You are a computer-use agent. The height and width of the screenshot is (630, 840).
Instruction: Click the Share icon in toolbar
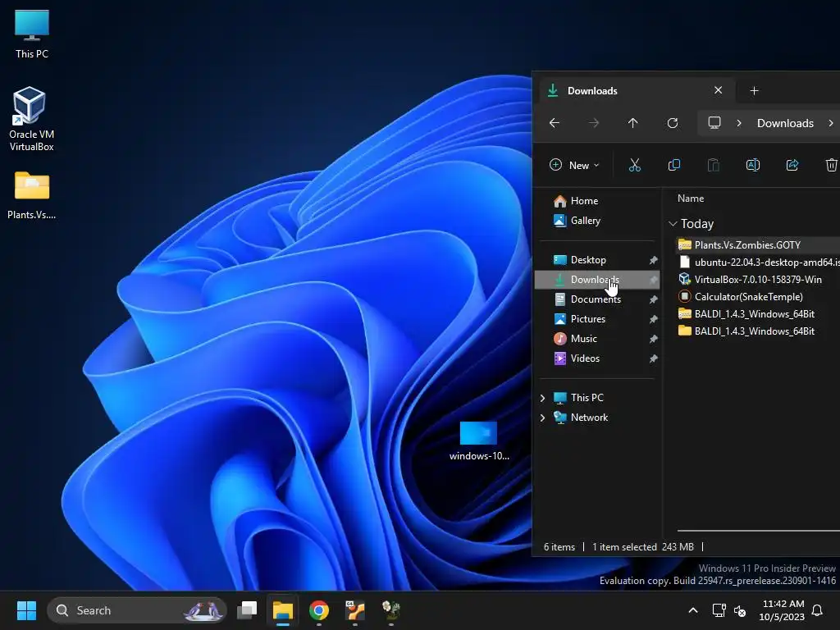(x=792, y=165)
